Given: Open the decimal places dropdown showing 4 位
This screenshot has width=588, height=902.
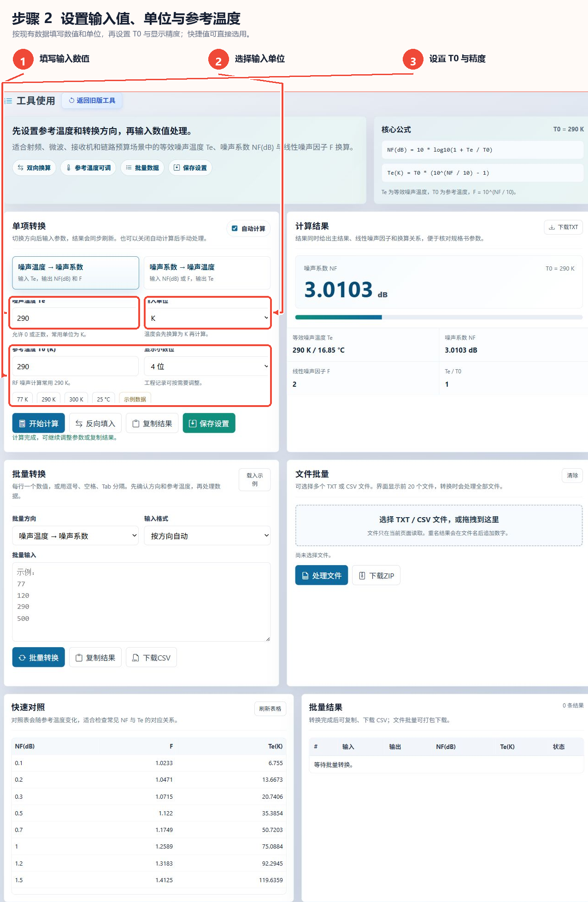Looking at the screenshot, I should coord(207,366).
